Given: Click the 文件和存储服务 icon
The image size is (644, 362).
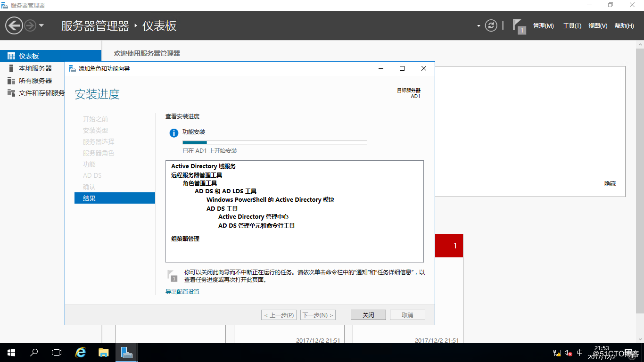Looking at the screenshot, I should coord(11,93).
